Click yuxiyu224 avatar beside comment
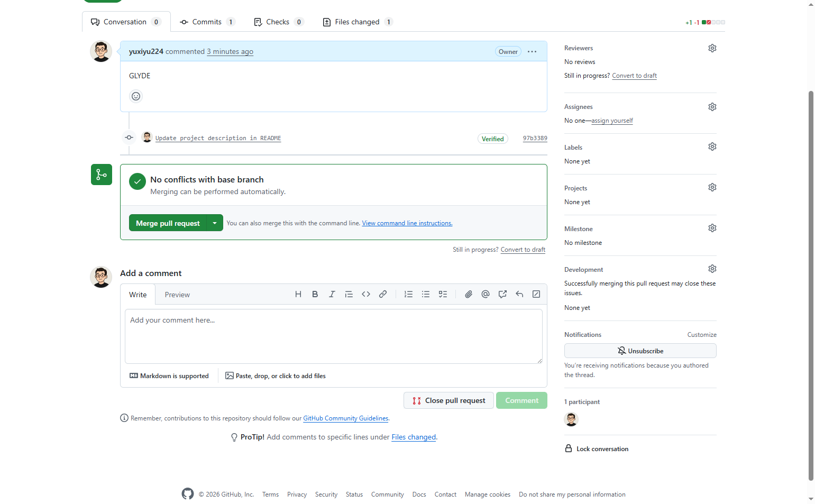 (x=101, y=51)
